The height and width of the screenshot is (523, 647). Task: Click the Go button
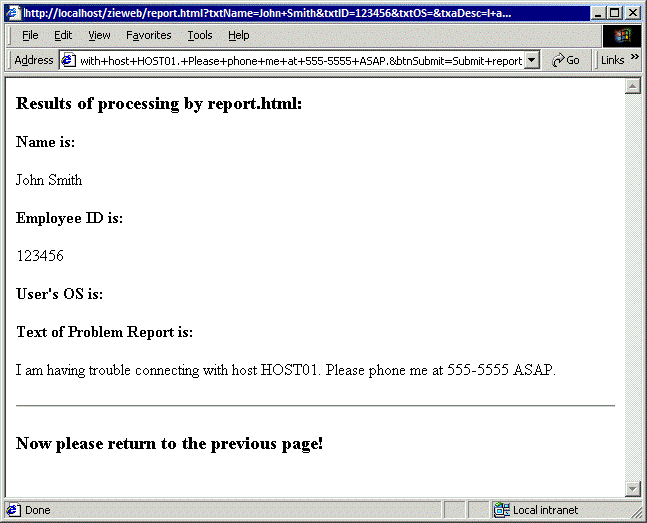pyautogui.click(x=566, y=60)
